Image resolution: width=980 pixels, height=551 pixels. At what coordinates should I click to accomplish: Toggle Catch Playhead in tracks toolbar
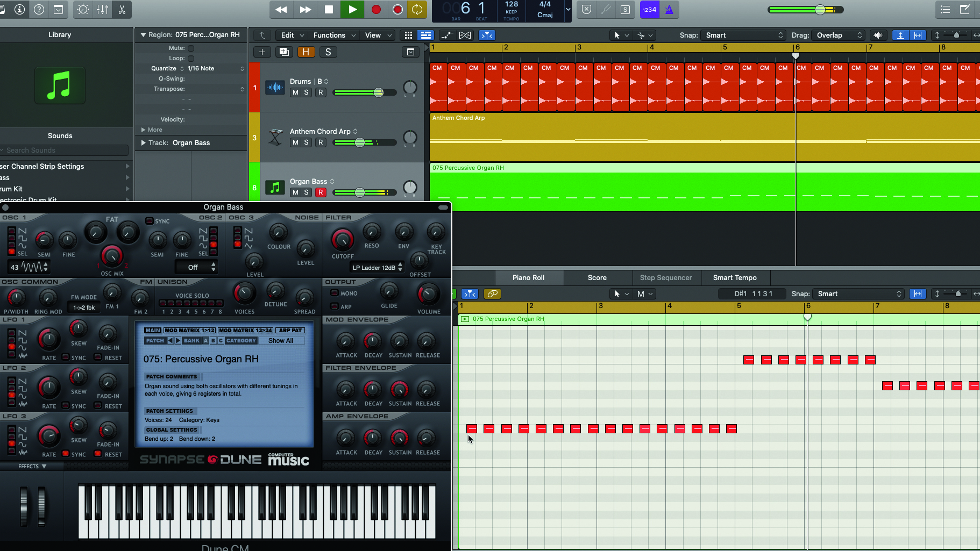pyautogui.click(x=487, y=35)
